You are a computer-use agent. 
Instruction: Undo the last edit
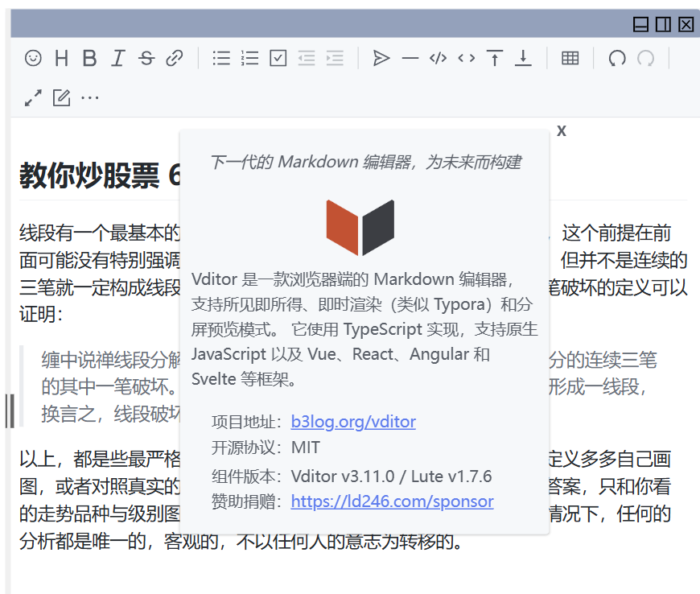pyautogui.click(x=616, y=58)
